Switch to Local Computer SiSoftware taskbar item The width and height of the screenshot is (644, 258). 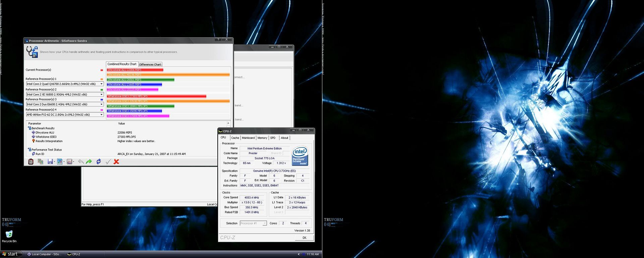point(45,254)
